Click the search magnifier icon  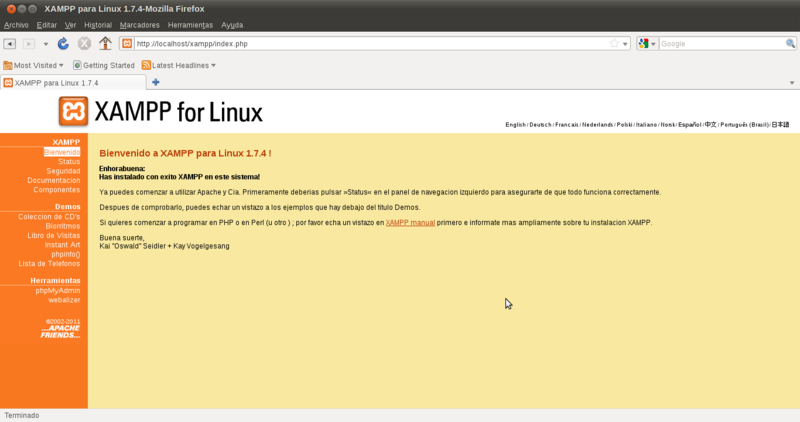coord(791,44)
